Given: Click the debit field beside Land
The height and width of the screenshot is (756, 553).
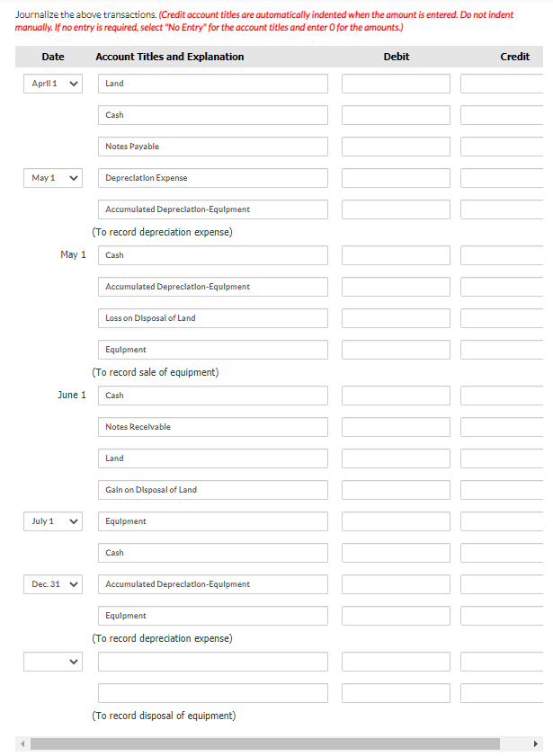Looking at the screenshot, I should click(395, 83).
